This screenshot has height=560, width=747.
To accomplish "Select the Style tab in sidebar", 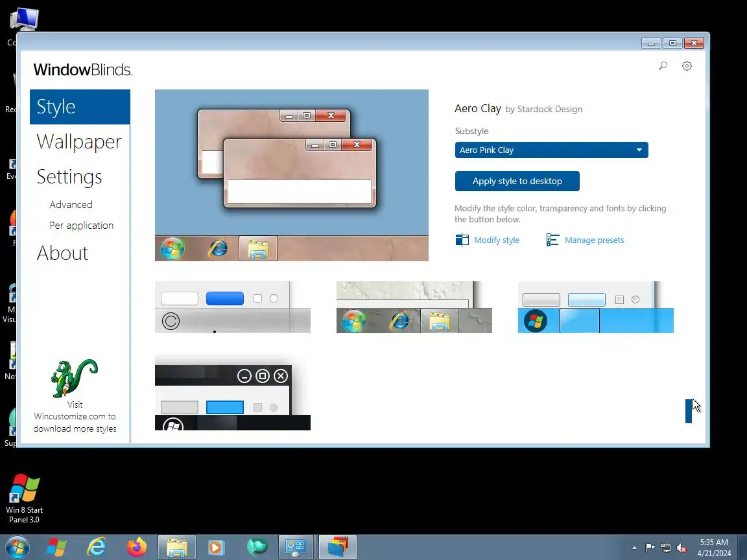I will (80, 107).
